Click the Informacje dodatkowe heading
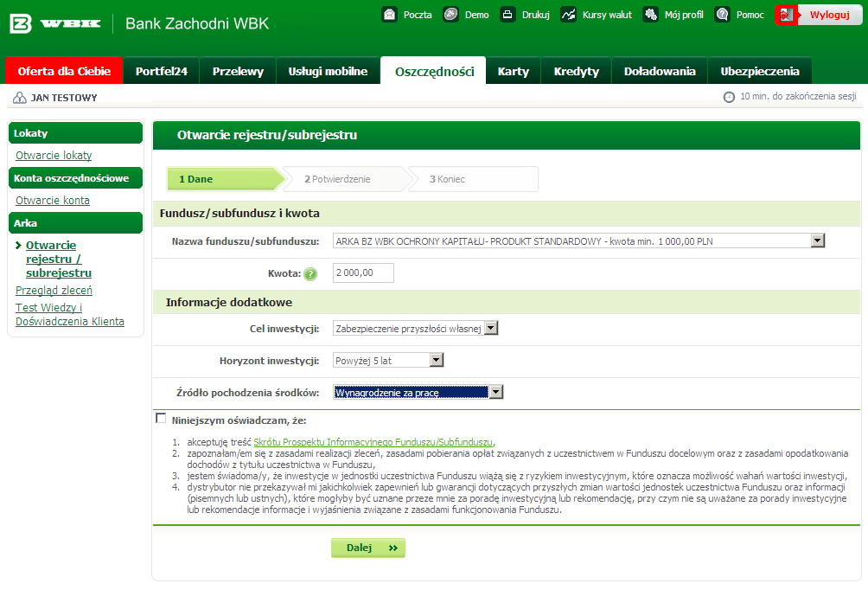 [x=228, y=303]
